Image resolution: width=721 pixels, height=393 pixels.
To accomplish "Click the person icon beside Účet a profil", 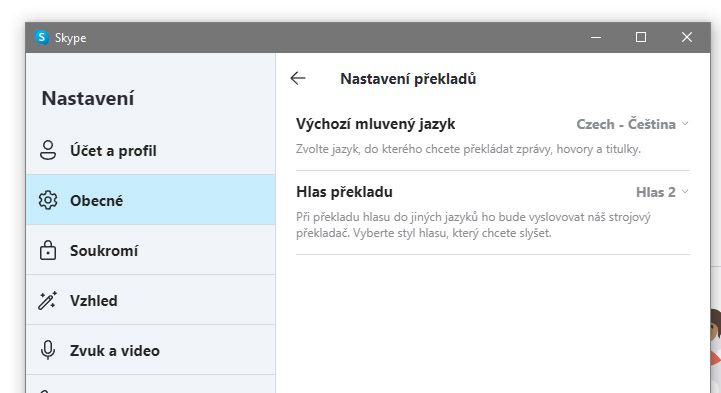I will [48, 150].
